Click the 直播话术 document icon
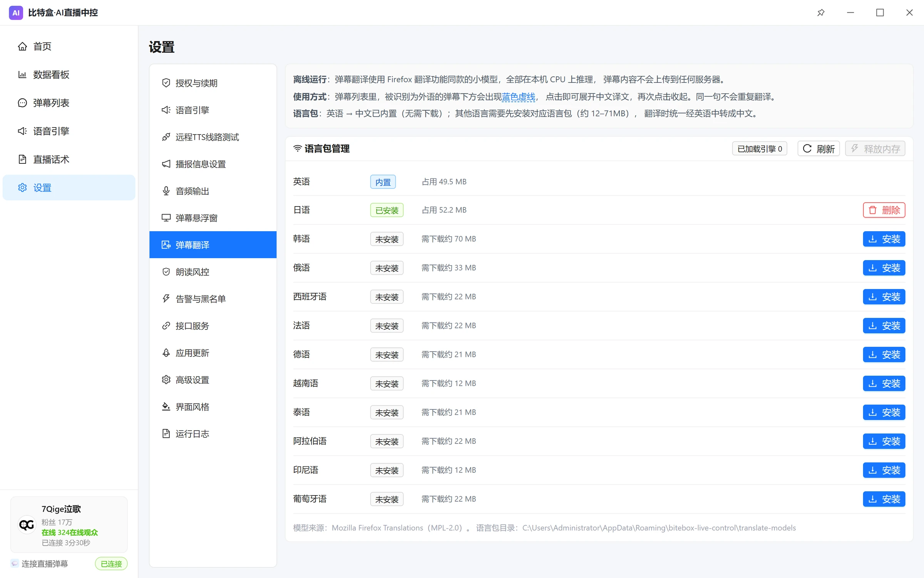The image size is (924, 578). (x=22, y=160)
